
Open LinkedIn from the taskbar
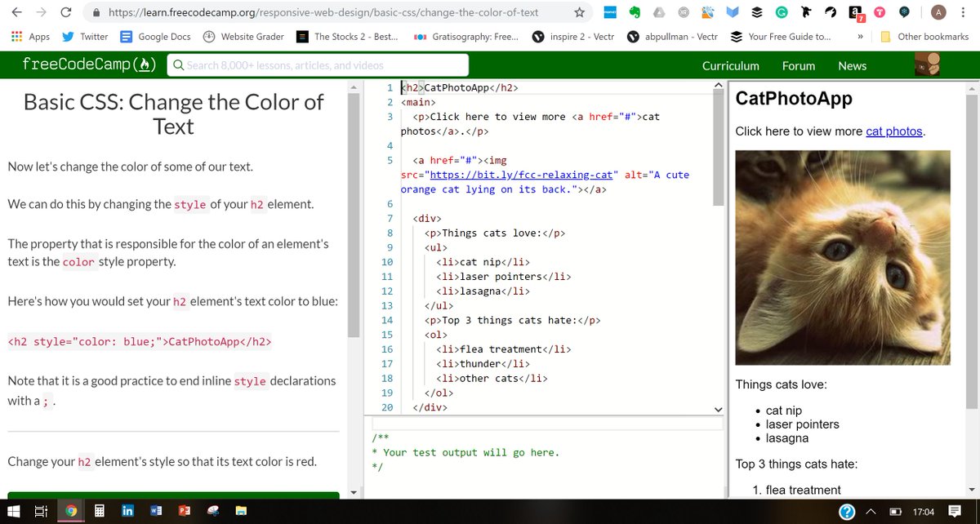coord(127,512)
